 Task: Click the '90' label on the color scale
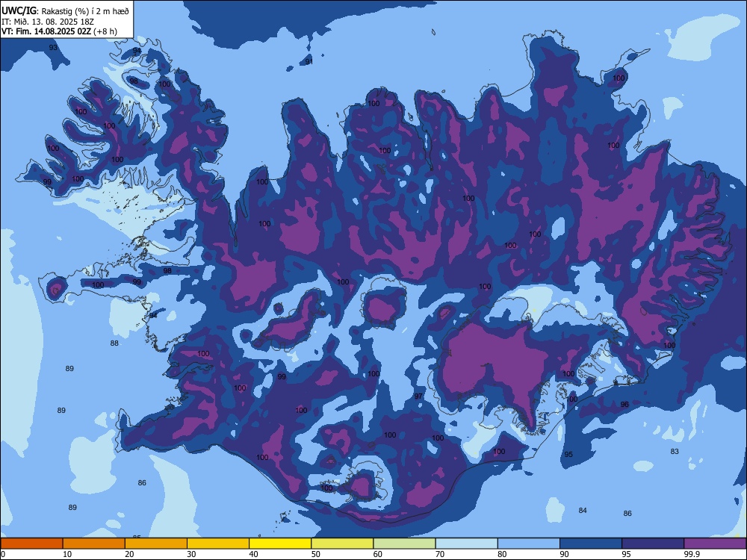[x=564, y=554]
